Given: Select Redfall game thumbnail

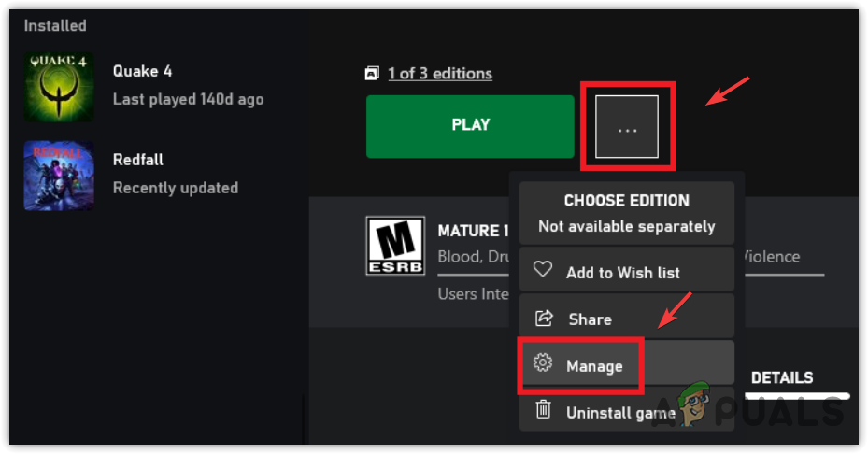Looking at the screenshot, I should [59, 175].
